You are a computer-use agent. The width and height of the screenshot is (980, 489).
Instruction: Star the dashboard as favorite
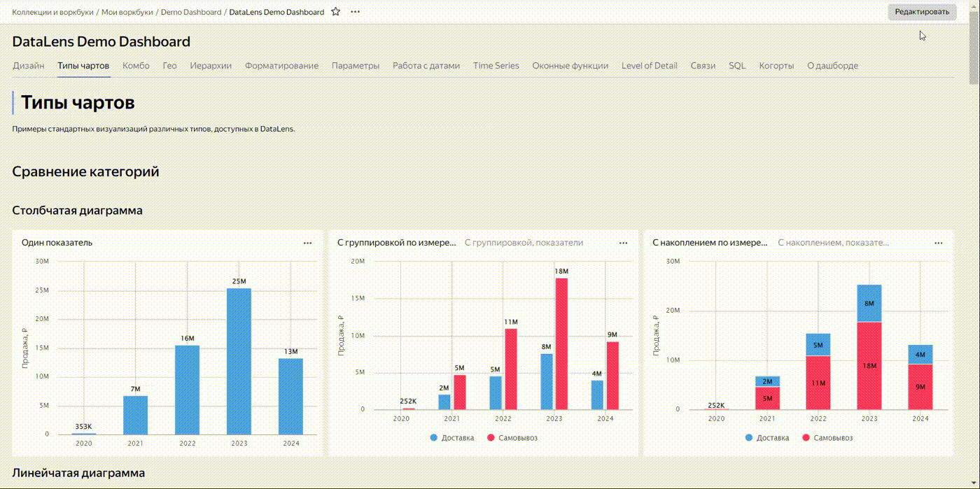point(336,12)
